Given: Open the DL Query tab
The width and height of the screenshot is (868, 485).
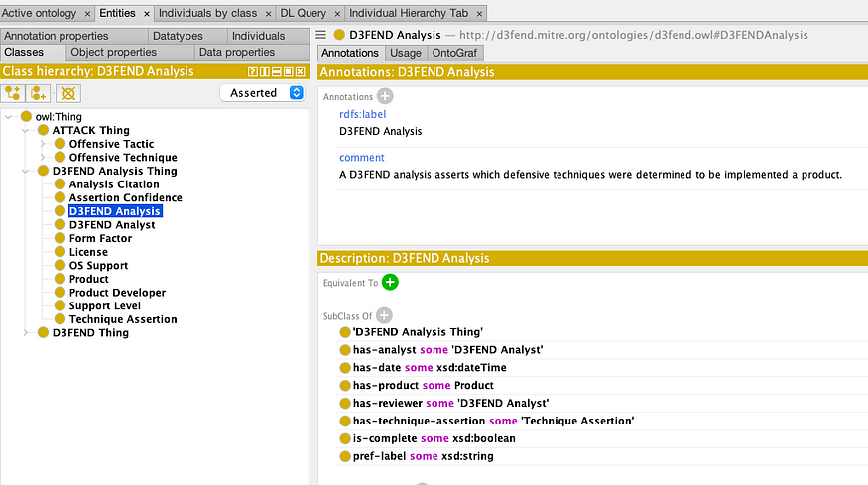Looking at the screenshot, I should tap(303, 13).
